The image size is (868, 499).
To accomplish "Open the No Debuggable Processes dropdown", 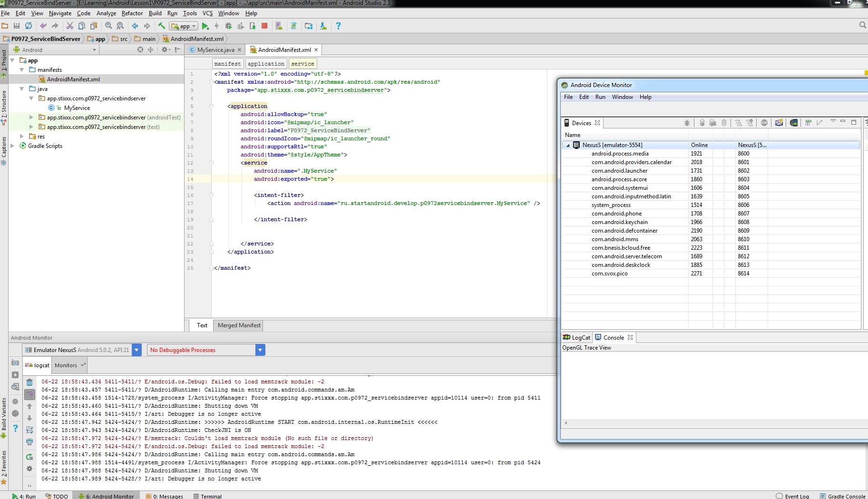I will pos(260,350).
